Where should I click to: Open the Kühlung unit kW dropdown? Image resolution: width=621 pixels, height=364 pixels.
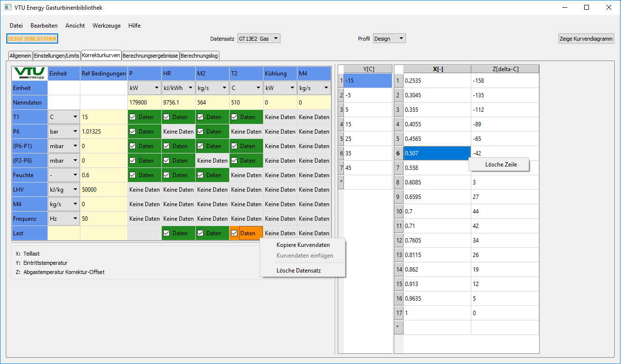coord(280,88)
